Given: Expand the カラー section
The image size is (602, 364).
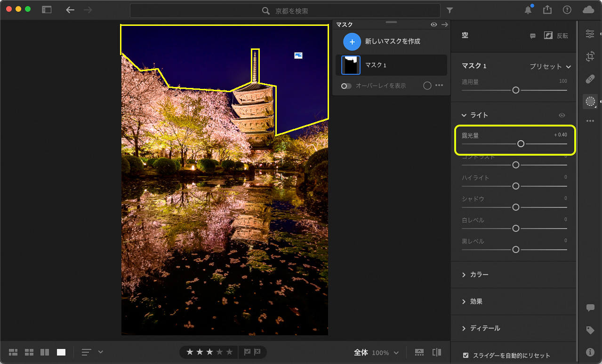Looking at the screenshot, I should point(464,275).
